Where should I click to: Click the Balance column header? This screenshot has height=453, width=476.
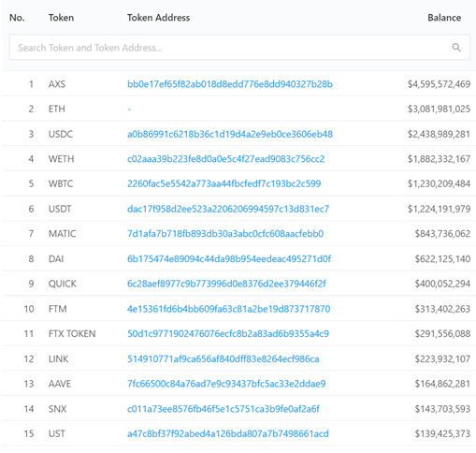pyautogui.click(x=444, y=18)
